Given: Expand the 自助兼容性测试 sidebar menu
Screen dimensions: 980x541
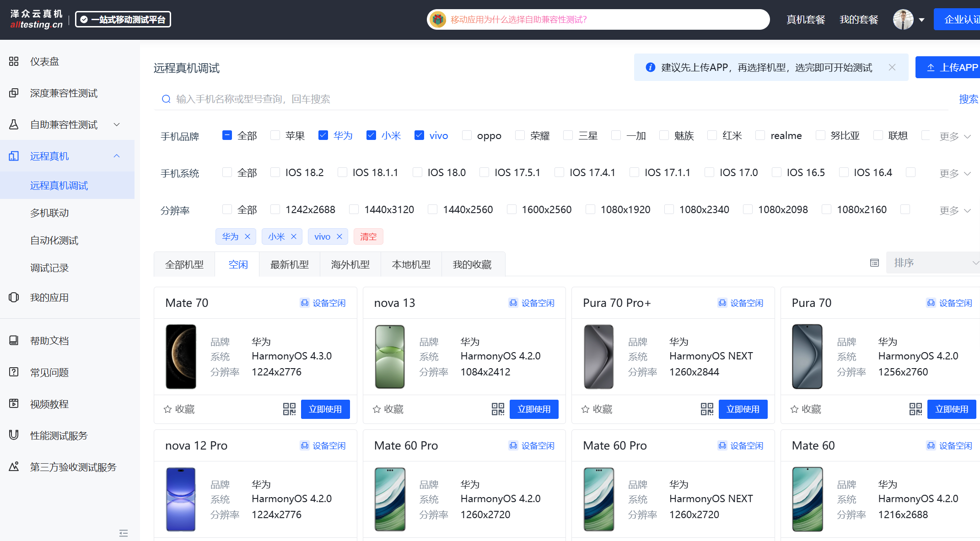Looking at the screenshot, I should pyautogui.click(x=64, y=124).
